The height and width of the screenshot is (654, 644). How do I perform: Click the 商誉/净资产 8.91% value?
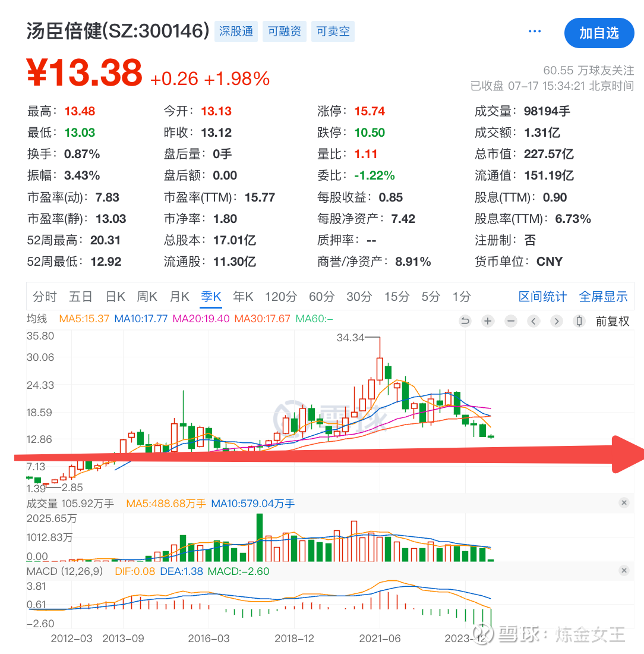tap(413, 262)
